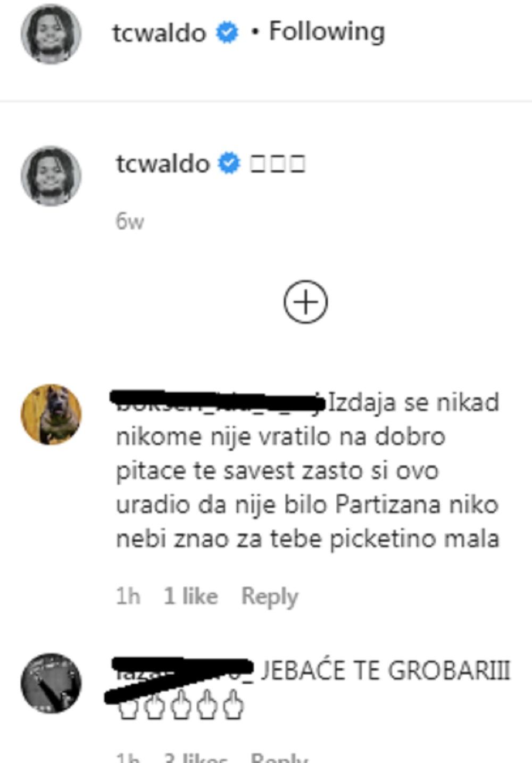Viewport: 532px width, 763px height.
Task: Open tcwaldo's avatar beside the caption
Action: click(x=51, y=176)
